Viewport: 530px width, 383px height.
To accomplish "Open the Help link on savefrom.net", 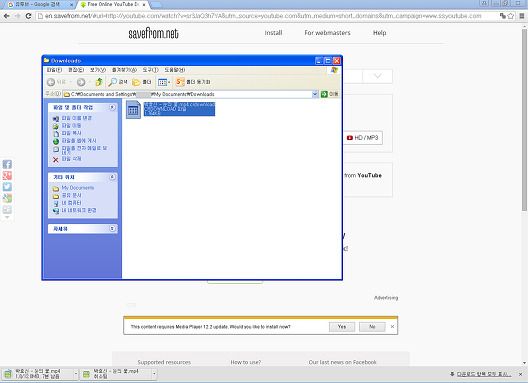I will click(379, 33).
